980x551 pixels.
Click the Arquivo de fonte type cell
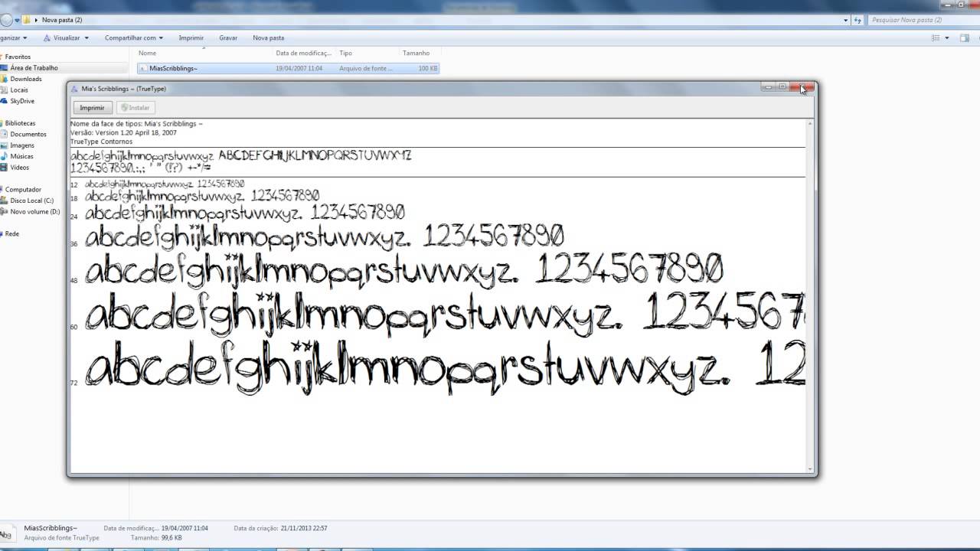coord(366,68)
